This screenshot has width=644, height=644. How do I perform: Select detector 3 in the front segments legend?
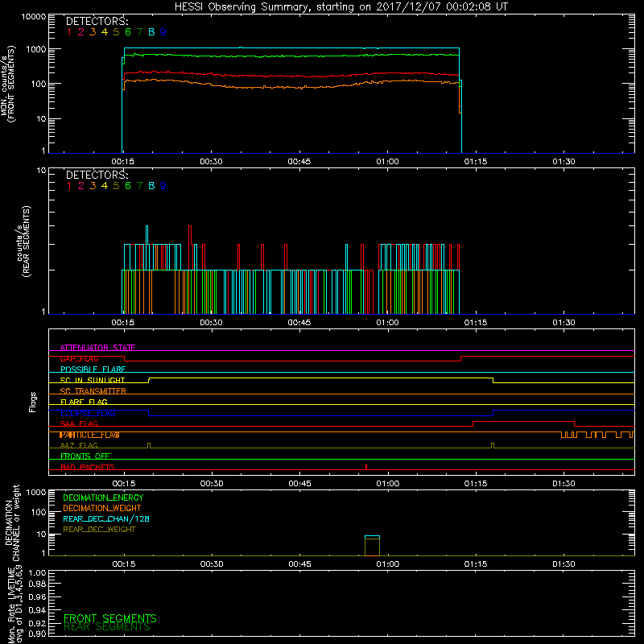point(93,32)
